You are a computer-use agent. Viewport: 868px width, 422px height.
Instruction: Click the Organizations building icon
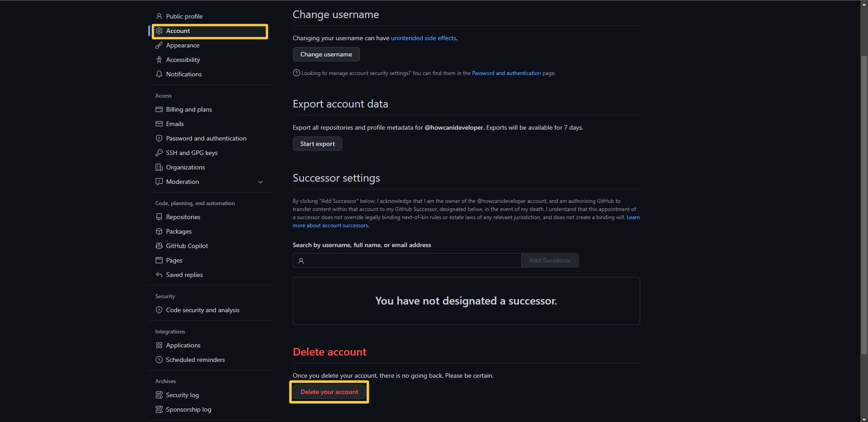(159, 167)
